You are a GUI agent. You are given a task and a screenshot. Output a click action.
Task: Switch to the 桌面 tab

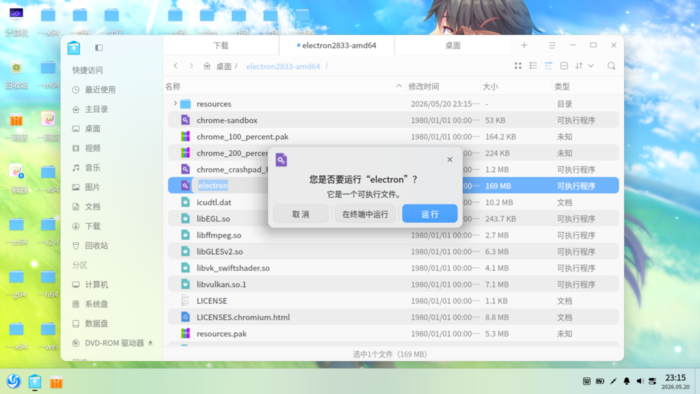point(453,46)
